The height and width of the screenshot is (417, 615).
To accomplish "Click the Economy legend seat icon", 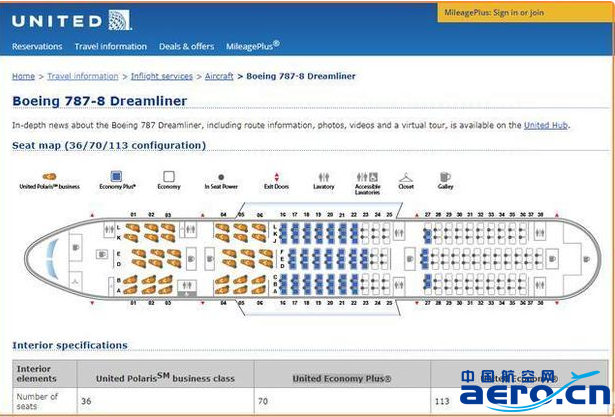I will [x=169, y=177].
